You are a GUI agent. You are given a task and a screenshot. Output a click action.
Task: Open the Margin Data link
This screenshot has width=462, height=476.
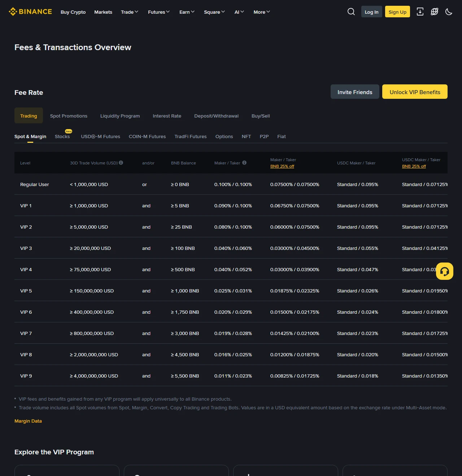point(28,421)
